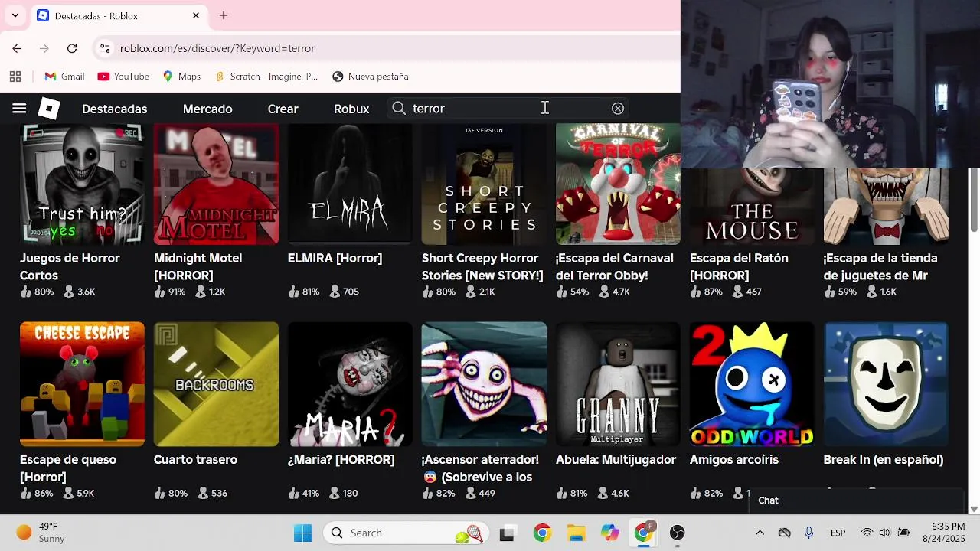Click the microphone tray icon
The image size is (980, 551).
click(808, 533)
